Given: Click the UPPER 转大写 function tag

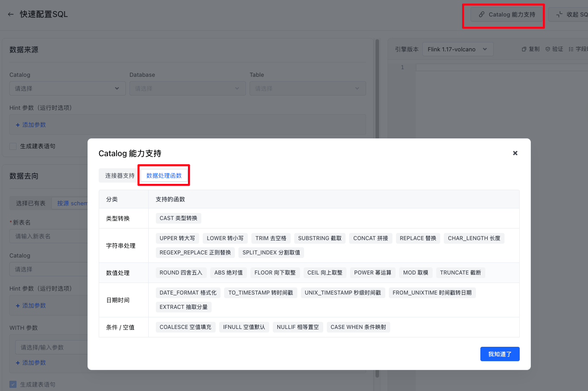Looking at the screenshot, I should 177,238.
